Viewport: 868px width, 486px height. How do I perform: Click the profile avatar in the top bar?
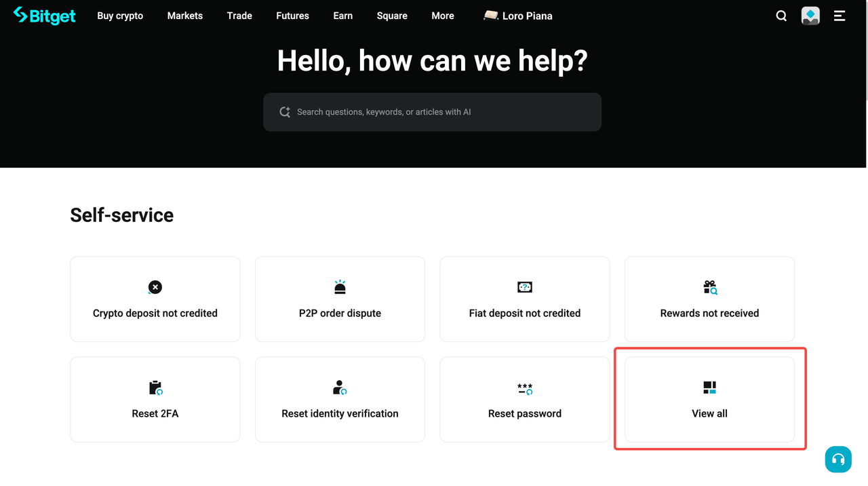[810, 16]
